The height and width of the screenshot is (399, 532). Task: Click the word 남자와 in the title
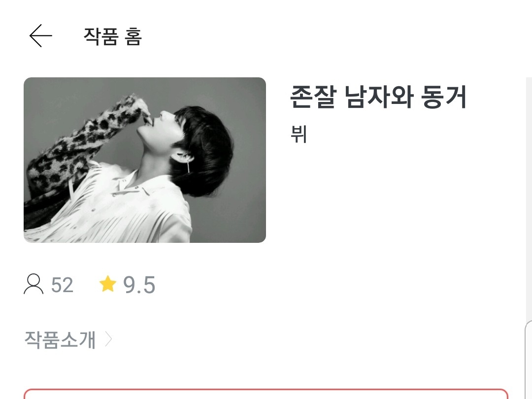click(x=379, y=97)
